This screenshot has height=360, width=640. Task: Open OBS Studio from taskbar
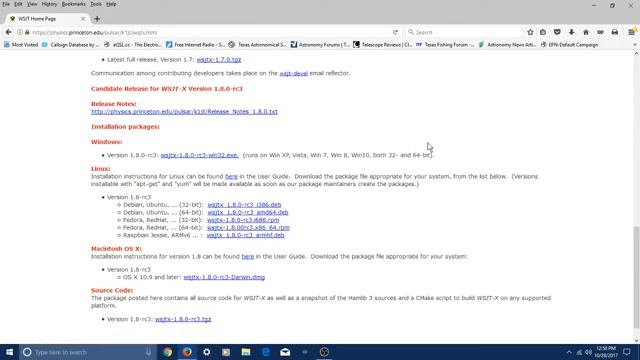[x=324, y=352]
